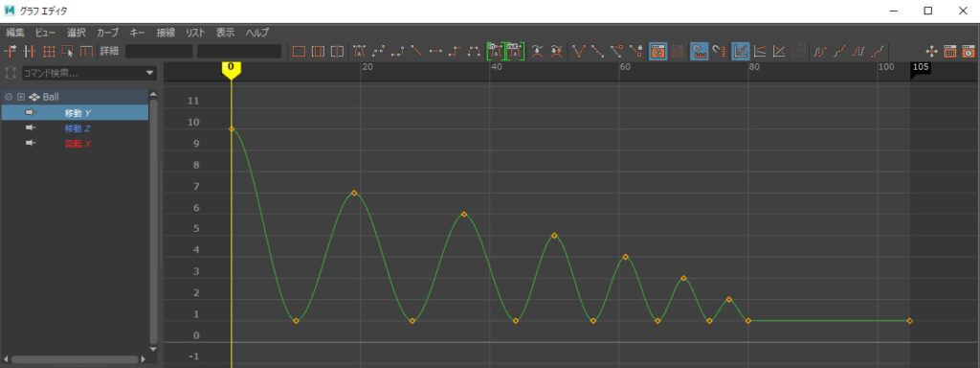980x368 pixels.
Task: Open the 接線 menu
Action: click(166, 33)
